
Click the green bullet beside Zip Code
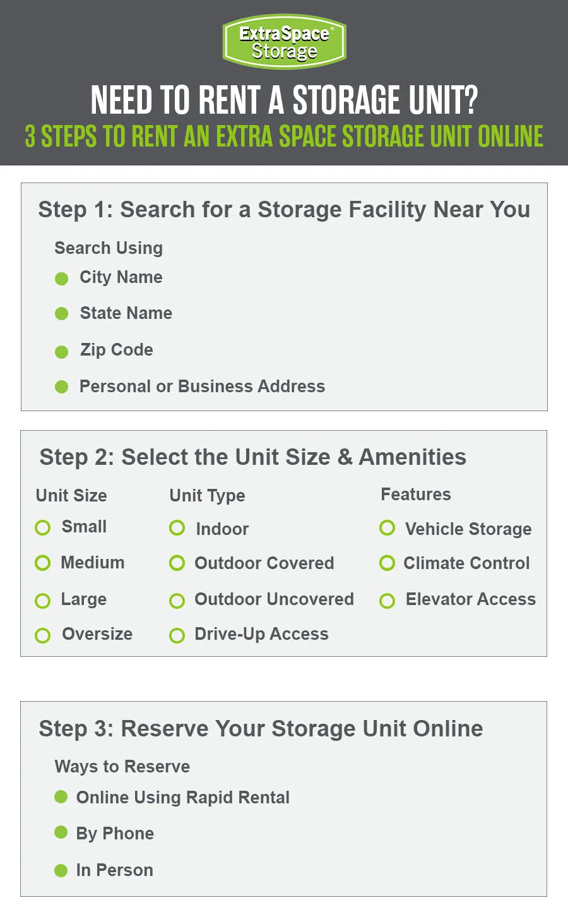click(62, 352)
